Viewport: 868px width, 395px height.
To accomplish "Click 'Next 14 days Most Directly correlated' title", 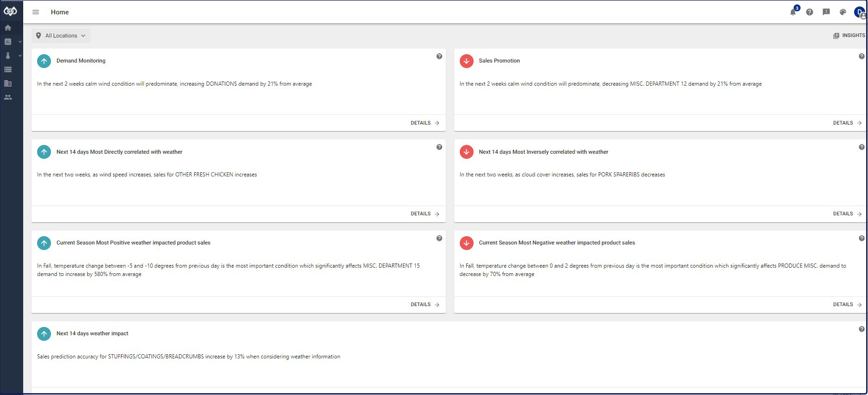I will (120, 152).
